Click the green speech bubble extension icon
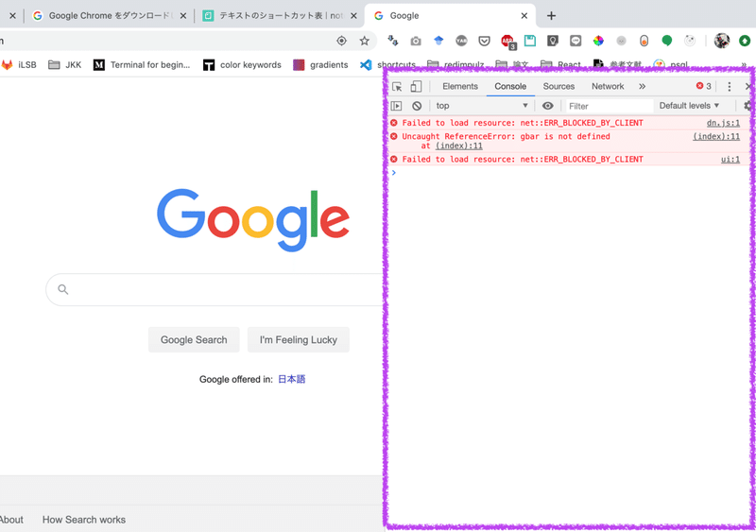 pos(667,41)
